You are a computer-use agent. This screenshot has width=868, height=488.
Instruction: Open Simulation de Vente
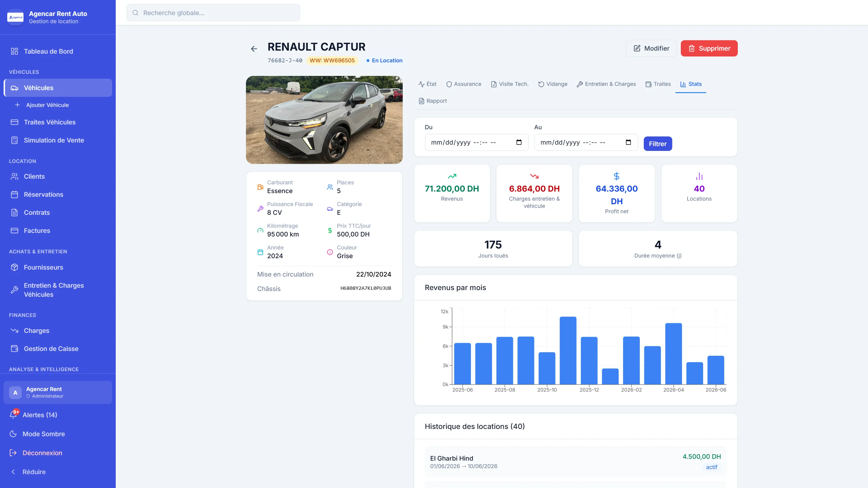click(58, 140)
